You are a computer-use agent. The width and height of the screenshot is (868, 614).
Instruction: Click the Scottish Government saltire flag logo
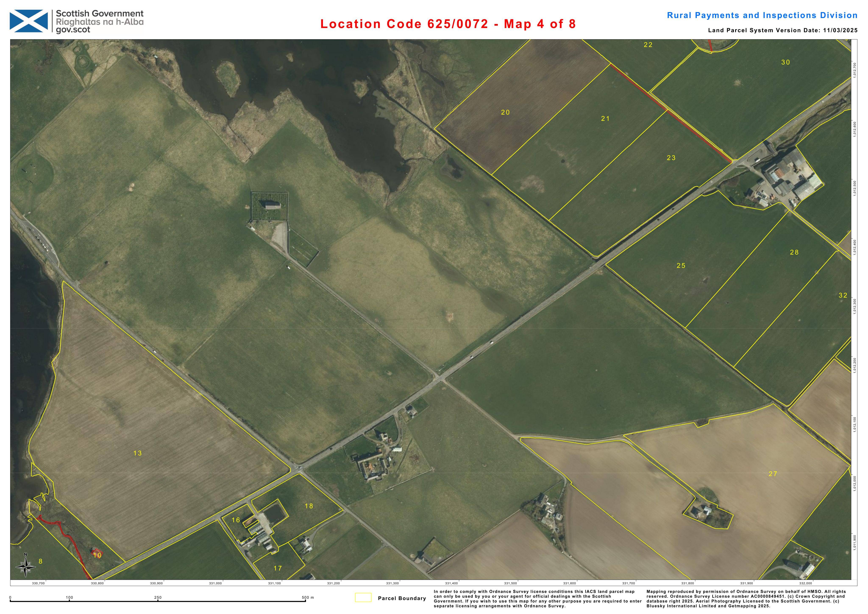click(x=29, y=21)
